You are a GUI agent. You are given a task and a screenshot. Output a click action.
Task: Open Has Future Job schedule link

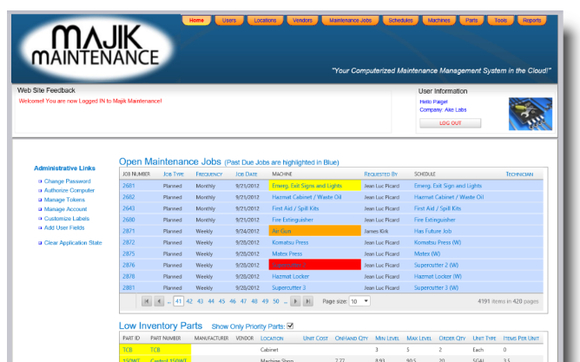pos(433,231)
